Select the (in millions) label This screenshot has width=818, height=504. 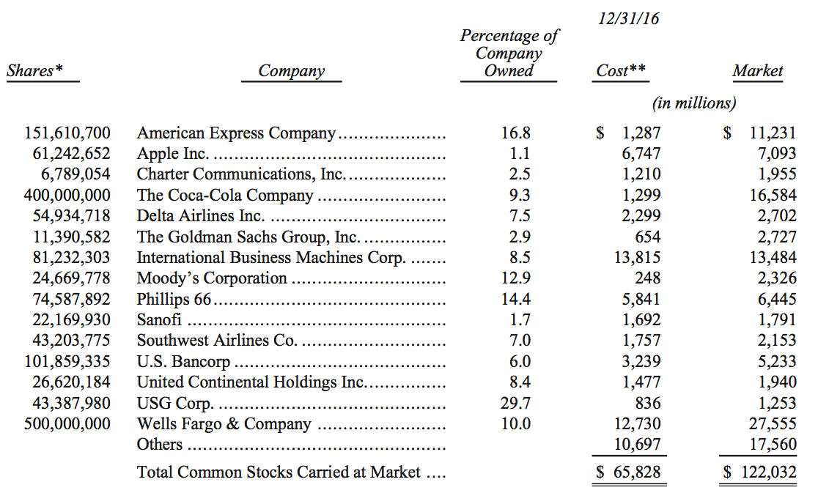(694, 103)
